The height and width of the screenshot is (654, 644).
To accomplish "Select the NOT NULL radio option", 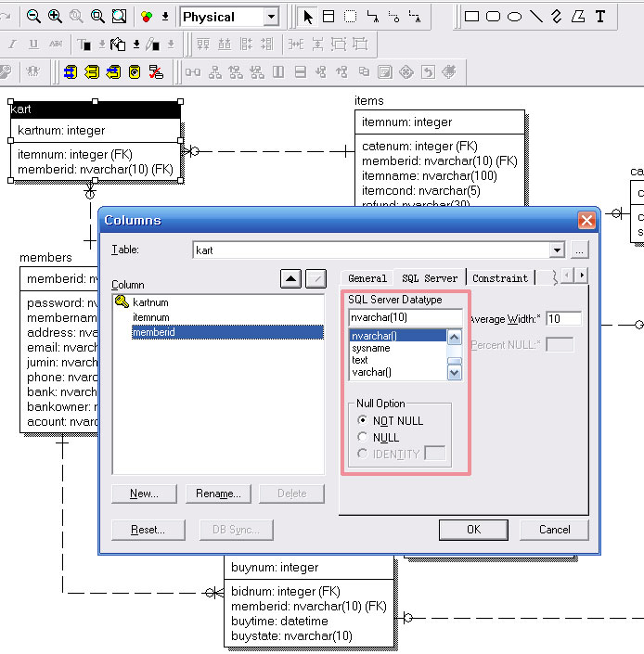I will click(363, 420).
